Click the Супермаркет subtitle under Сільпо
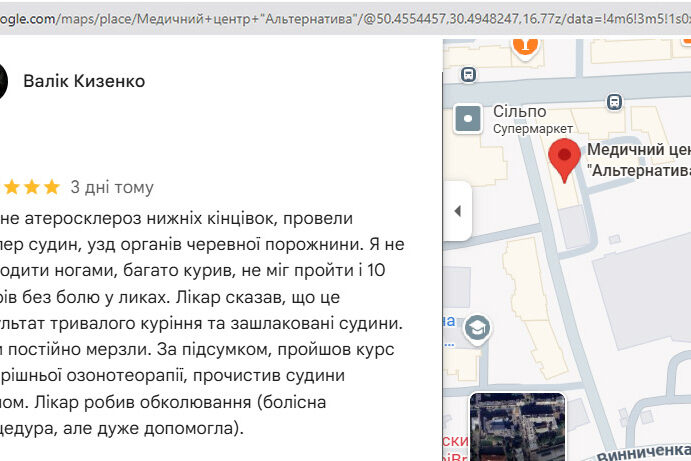Screen dimensions: 691x461 point(533,129)
